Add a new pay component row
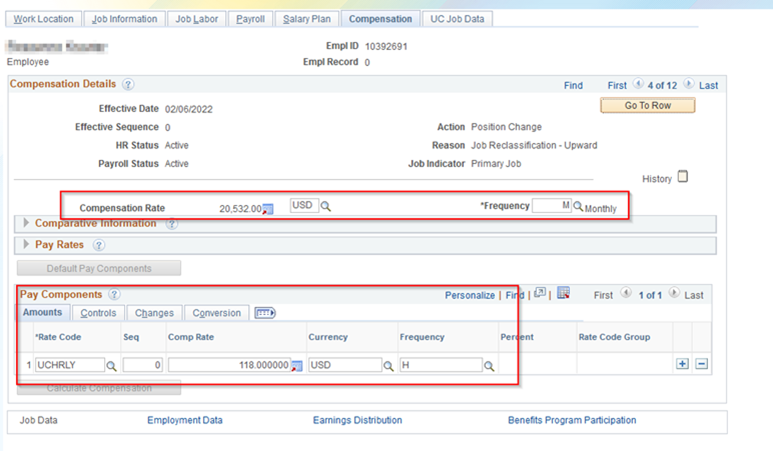Image resolution: width=773 pixels, height=451 pixels. click(682, 364)
